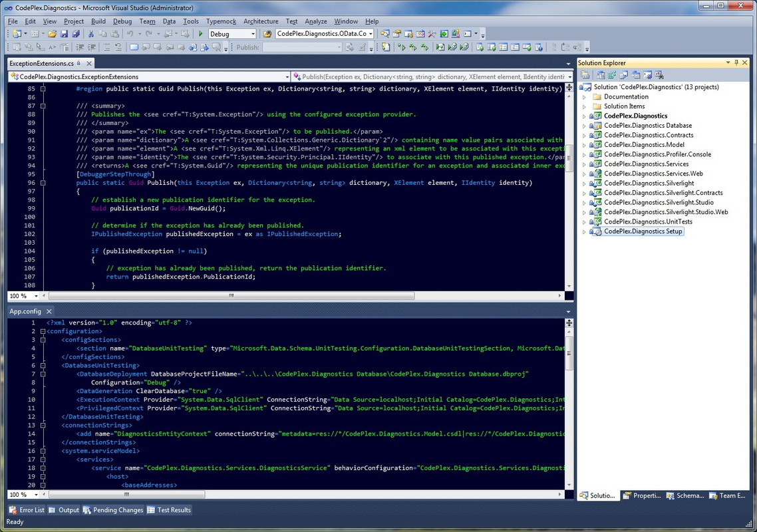
Task: Click the Copy toolbar icon
Action: 103,34
